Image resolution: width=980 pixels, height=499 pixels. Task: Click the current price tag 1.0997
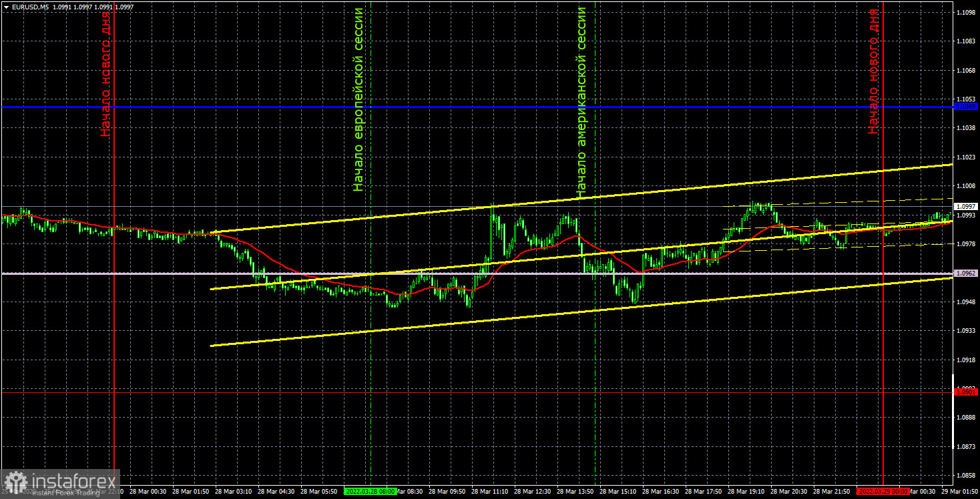[x=966, y=207]
